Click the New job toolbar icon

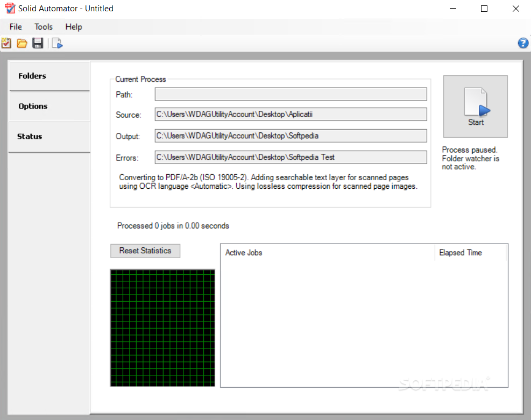click(6, 44)
